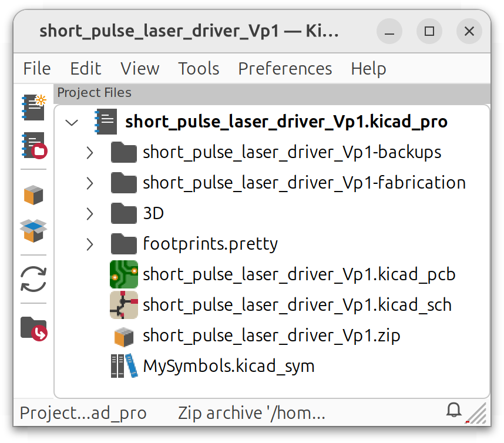Open project directory via the folder sidebar icon
The image size is (504, 443).
[33, 327]
